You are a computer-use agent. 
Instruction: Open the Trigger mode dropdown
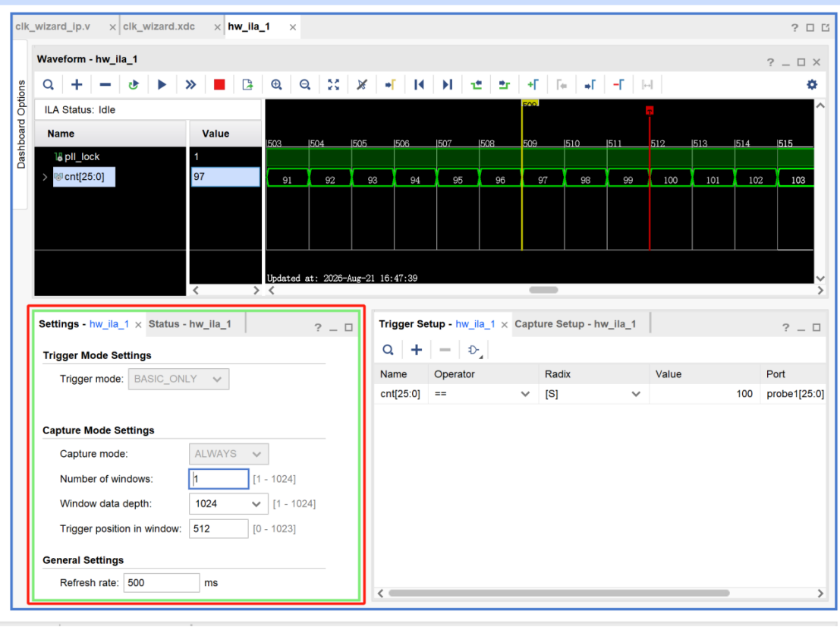[178, 379]
